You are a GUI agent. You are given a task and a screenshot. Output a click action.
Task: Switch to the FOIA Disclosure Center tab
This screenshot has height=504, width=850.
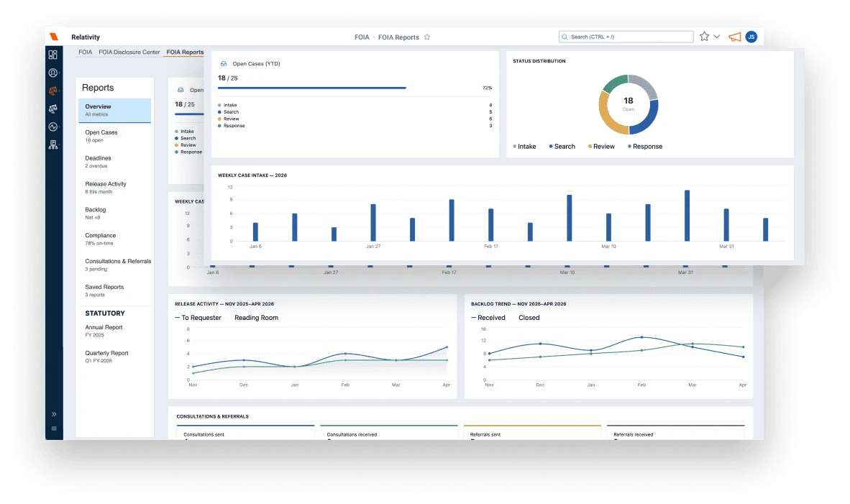tap(129, 52)
